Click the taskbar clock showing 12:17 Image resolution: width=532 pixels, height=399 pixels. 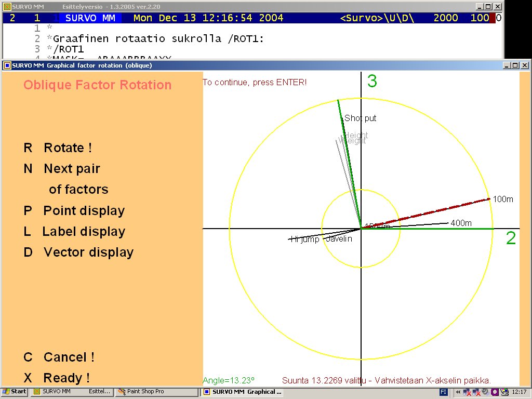518,392
